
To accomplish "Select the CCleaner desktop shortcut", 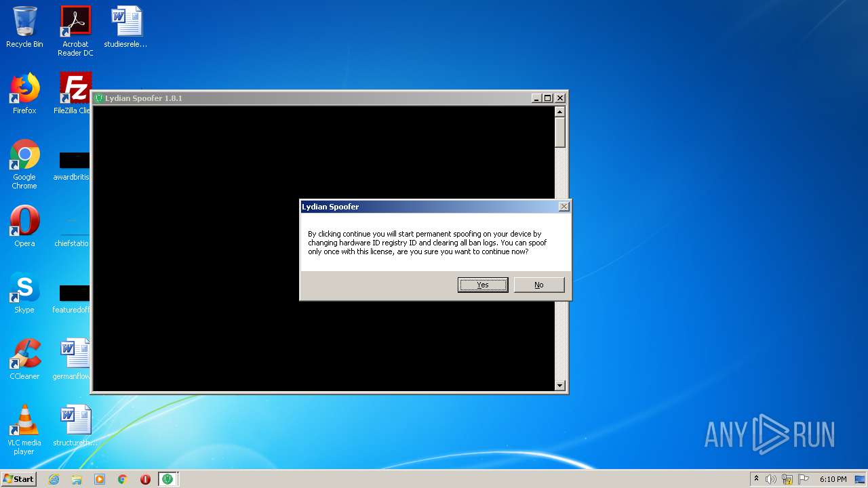I will (24, 359).
